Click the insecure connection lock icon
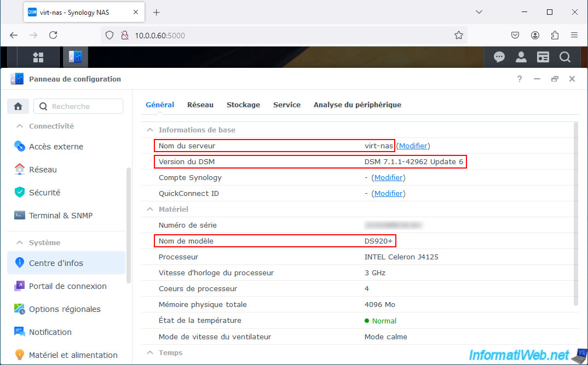Screen dimensions: 588x365 (x=124, y=35)
